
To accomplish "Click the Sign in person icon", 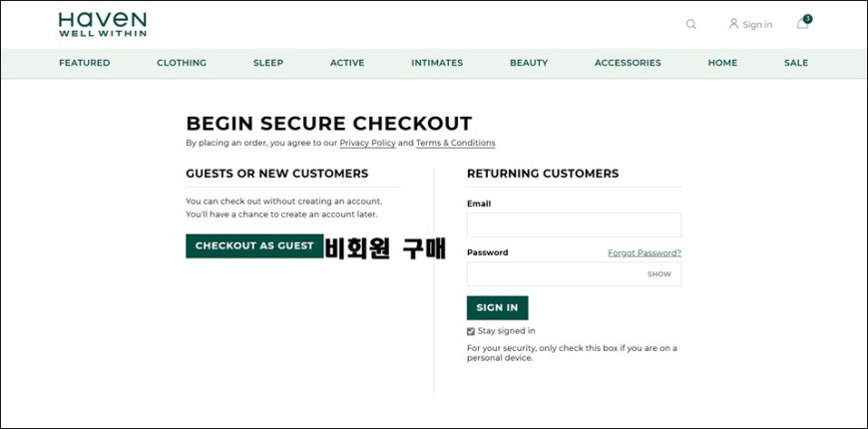I will click(733, 24).
